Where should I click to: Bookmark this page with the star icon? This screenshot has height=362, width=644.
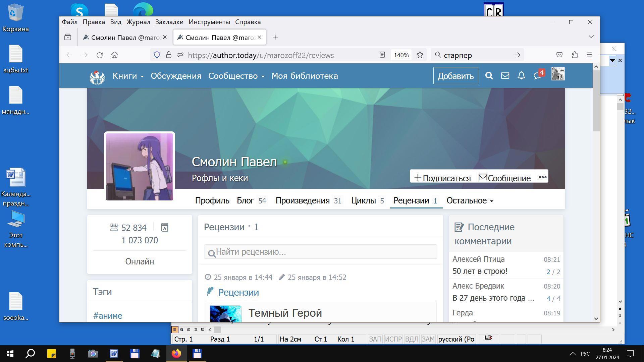pos(420,55)
